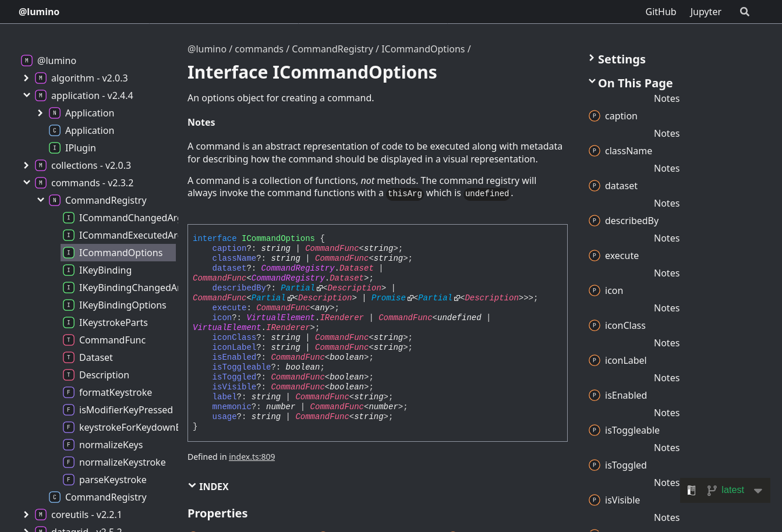
Task: Click the git branch icon beside latest
Action: (x=712, y=490)
